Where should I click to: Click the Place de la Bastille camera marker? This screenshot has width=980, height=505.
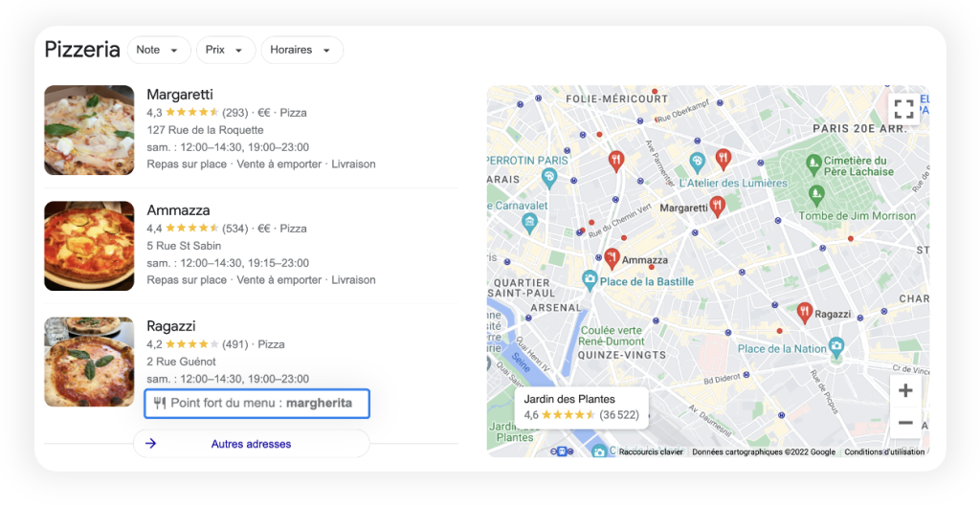tap(590, 279)
